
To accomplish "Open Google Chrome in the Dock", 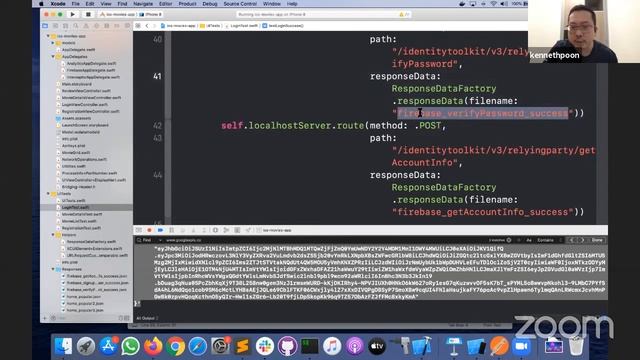I will tap(176, 347).
